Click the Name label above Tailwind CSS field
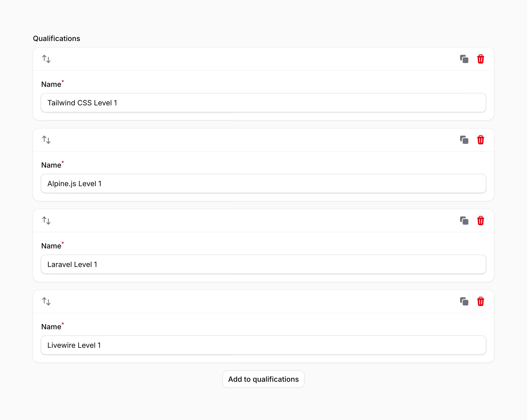Screen dimensions: 527x420 (x=51, y=84)
